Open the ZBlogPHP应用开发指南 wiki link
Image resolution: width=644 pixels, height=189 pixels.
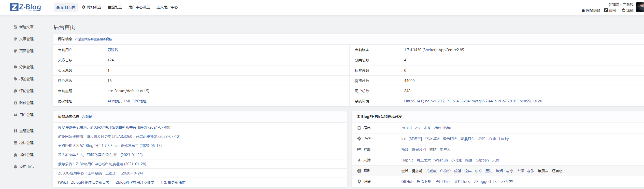[135, 182]
